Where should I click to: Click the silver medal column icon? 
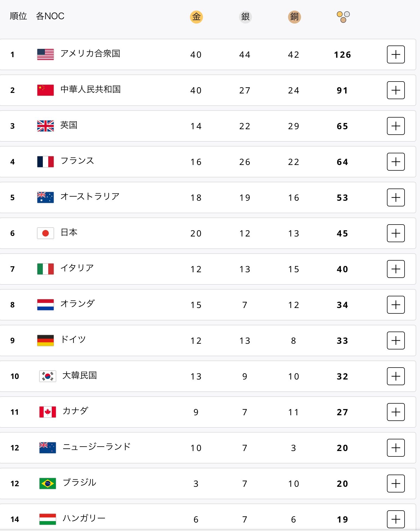coord(245,17)
